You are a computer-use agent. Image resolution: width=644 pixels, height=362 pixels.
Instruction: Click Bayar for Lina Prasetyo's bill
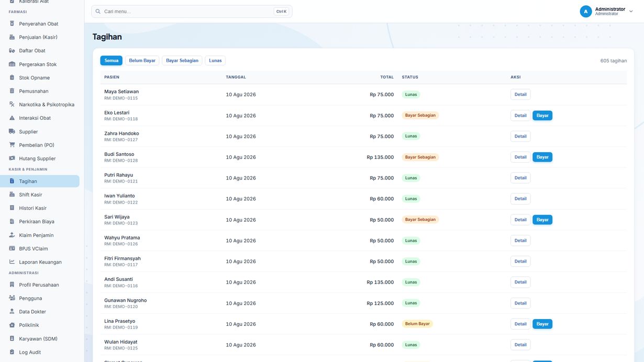[x=542, y=324]
